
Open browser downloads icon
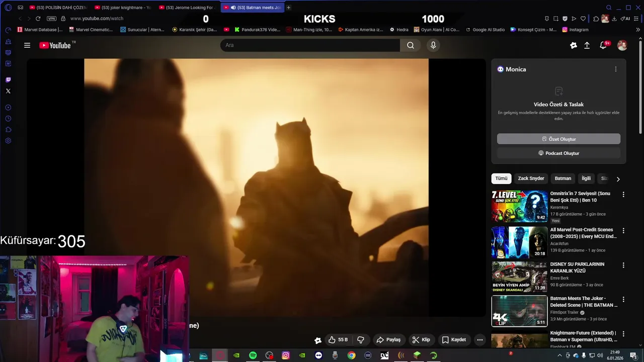614,19
